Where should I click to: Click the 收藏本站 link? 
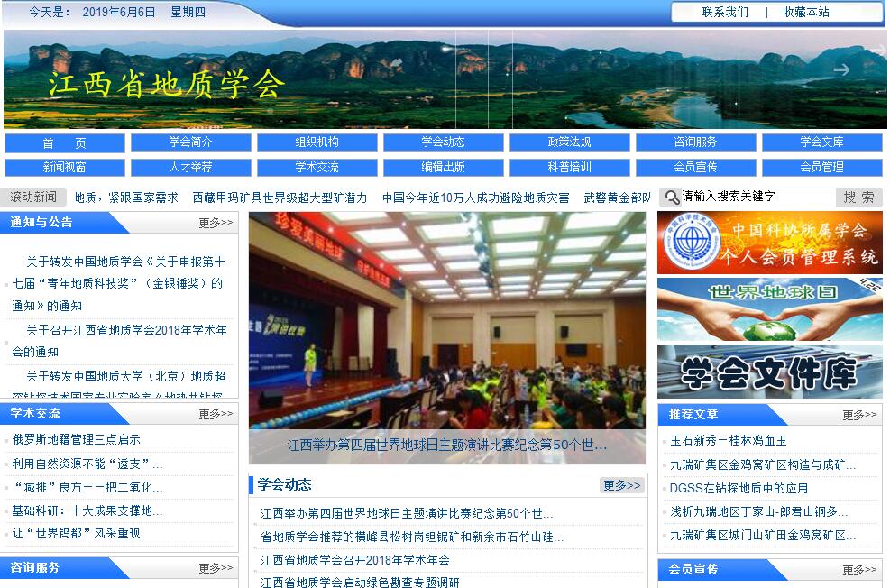[x=806, y=12]
